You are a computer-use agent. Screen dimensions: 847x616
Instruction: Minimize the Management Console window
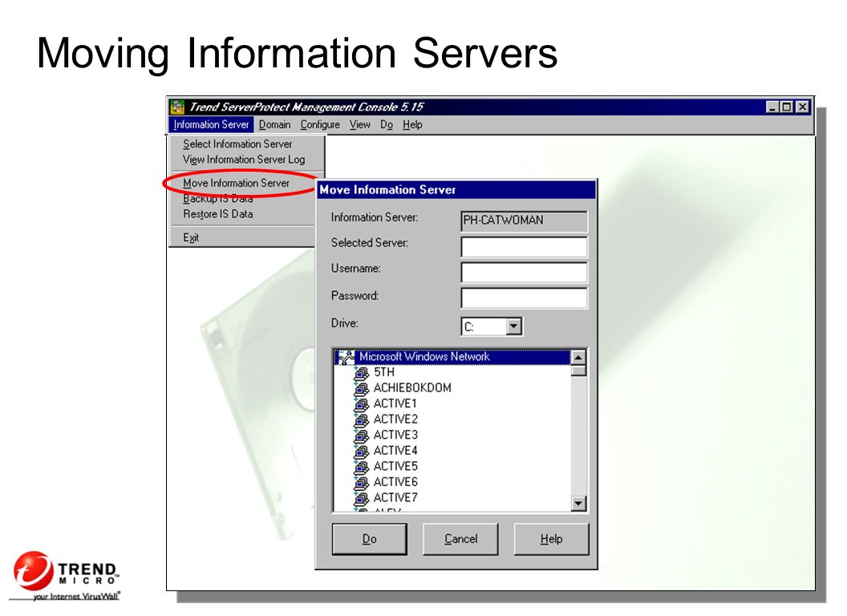(772, 107)
